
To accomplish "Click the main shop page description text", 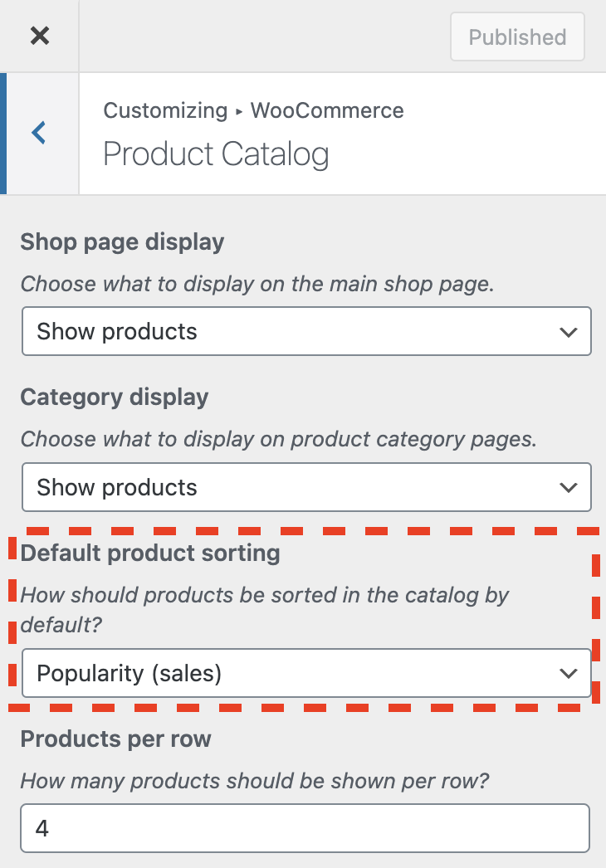I will click(257, 284).
